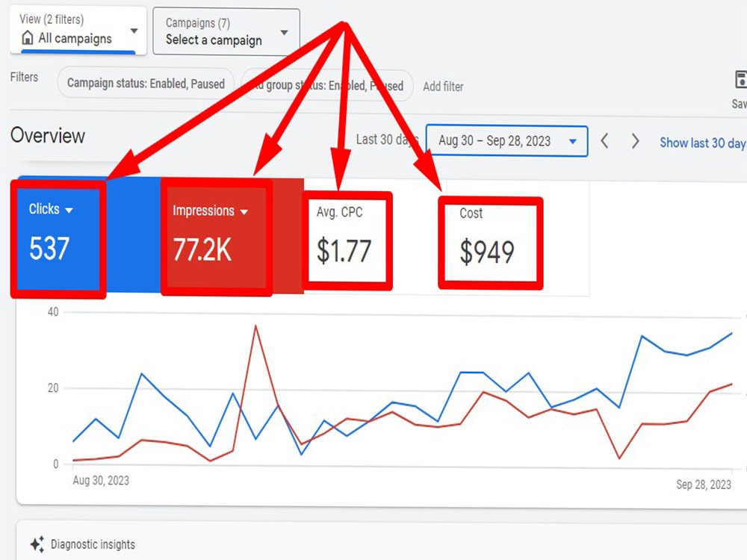Go to the previous date period arrow
Screen dimensions: 747x560
604,141
